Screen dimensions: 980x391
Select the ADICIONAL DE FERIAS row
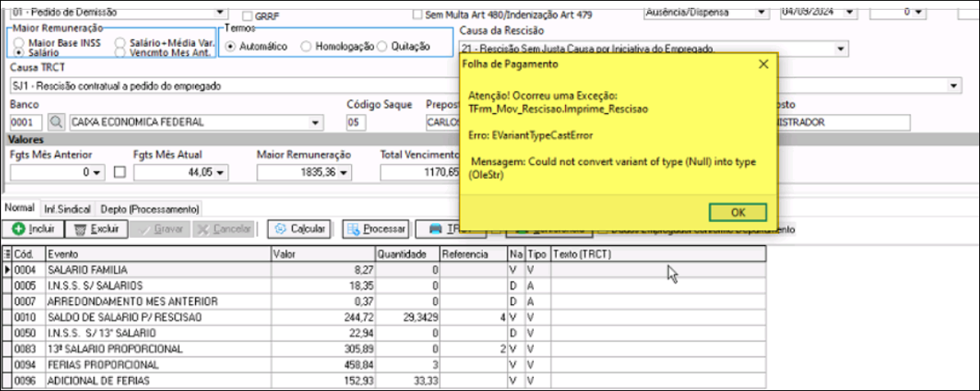(384, 380)
